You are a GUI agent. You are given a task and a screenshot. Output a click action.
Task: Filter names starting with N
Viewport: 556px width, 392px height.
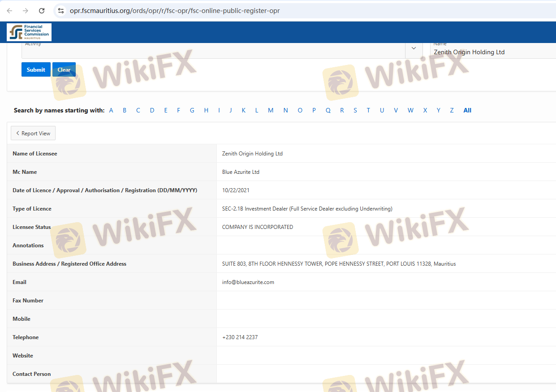[285, 110]
